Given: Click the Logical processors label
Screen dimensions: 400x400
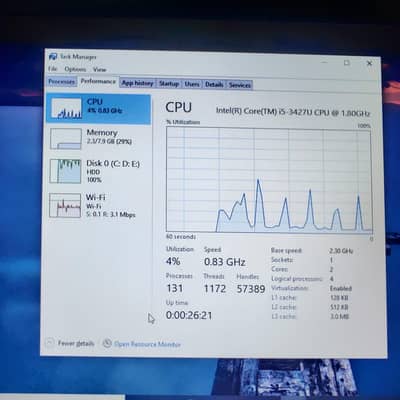Looking at the screenshot, I should (297, 279).
